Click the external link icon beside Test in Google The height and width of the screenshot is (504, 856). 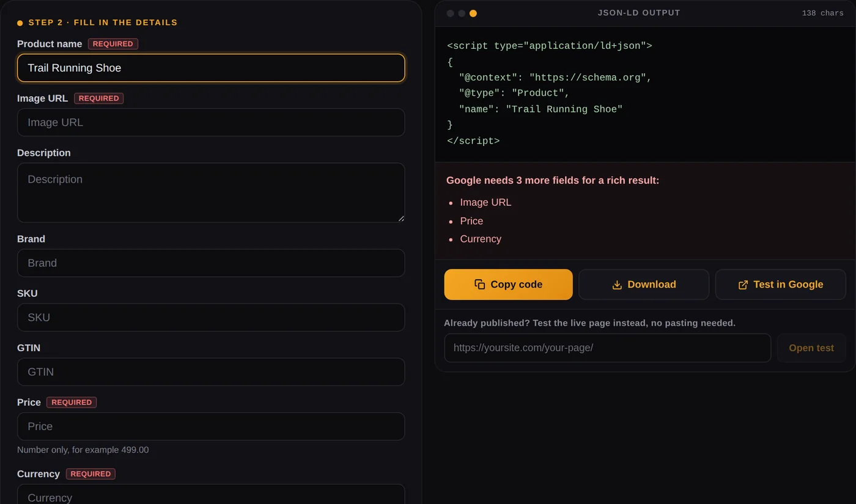click(743, 285)
